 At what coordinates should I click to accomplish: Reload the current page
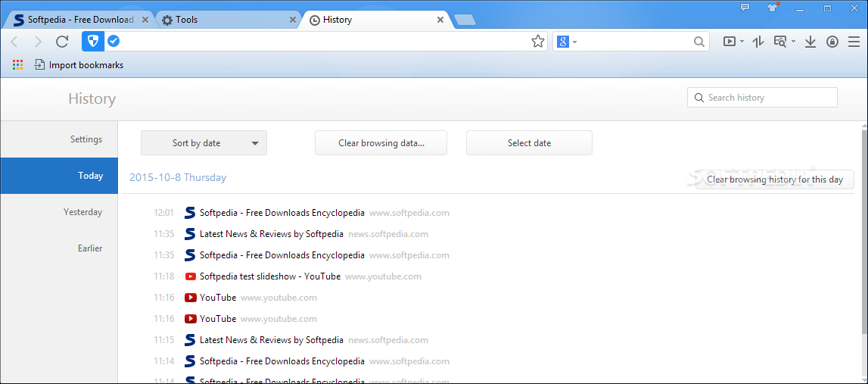(62, 42)
